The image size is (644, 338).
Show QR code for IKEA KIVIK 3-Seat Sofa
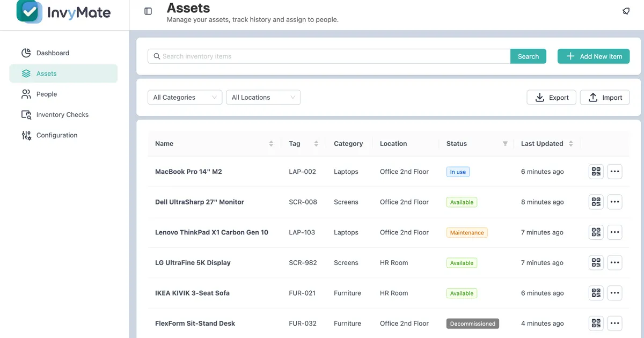[x=596, y=293]
